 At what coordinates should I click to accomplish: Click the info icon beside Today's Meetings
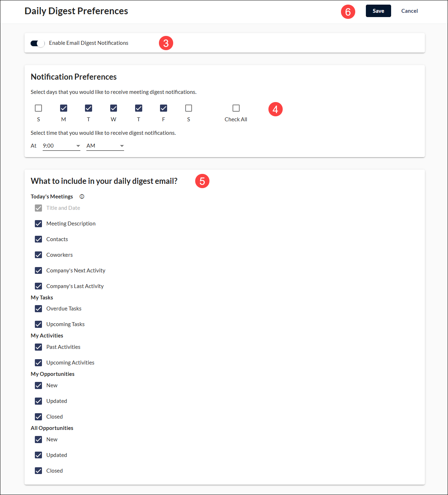click(82, 197)
